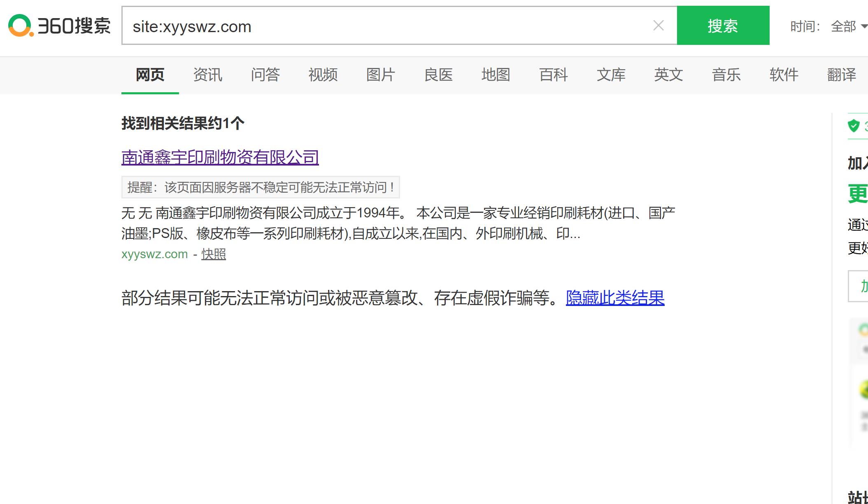Image resolution: width=868 pixels, height=504 pixels.
Task: Open the 翻译 translation tab
Action: point(841,75)
